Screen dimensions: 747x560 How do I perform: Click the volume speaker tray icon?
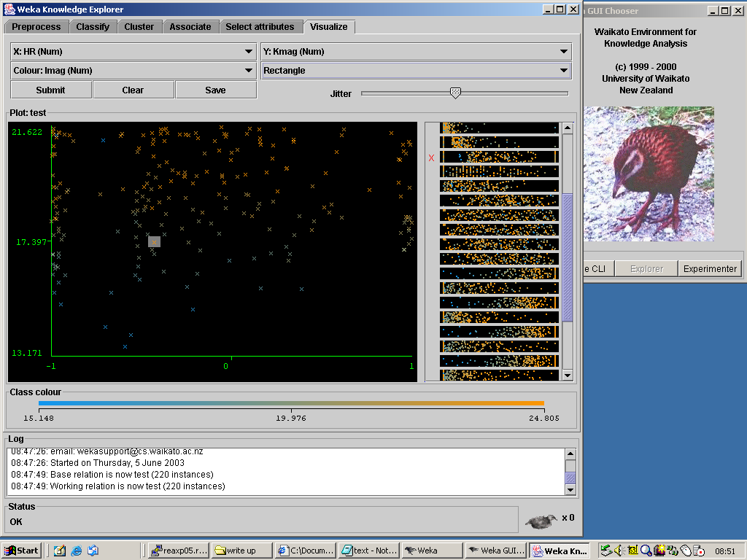[618, 551]
